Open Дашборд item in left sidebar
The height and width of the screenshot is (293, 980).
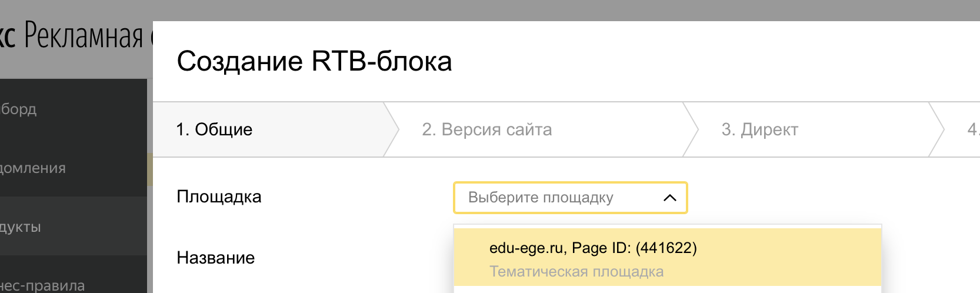pos(19,109)
